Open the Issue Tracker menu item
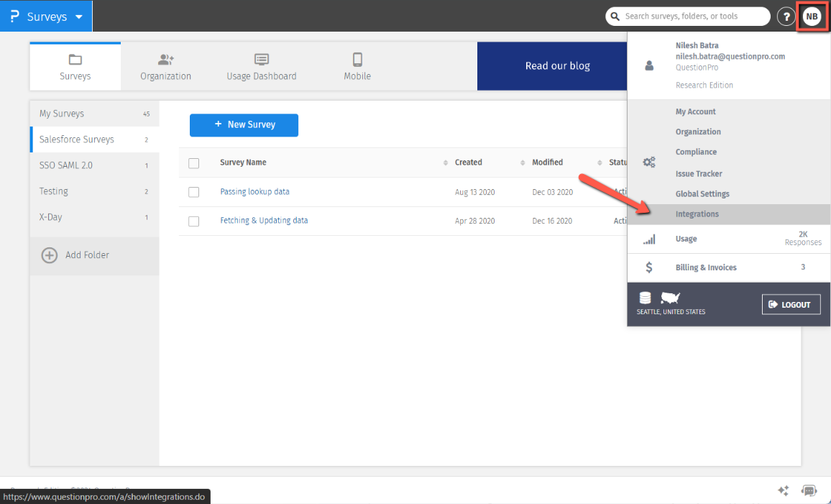This screenshot has height=504, width=831. 699,174
